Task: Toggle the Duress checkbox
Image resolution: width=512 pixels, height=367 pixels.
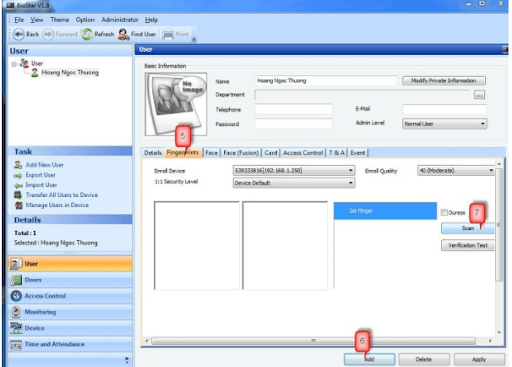Action: [444, 212]
